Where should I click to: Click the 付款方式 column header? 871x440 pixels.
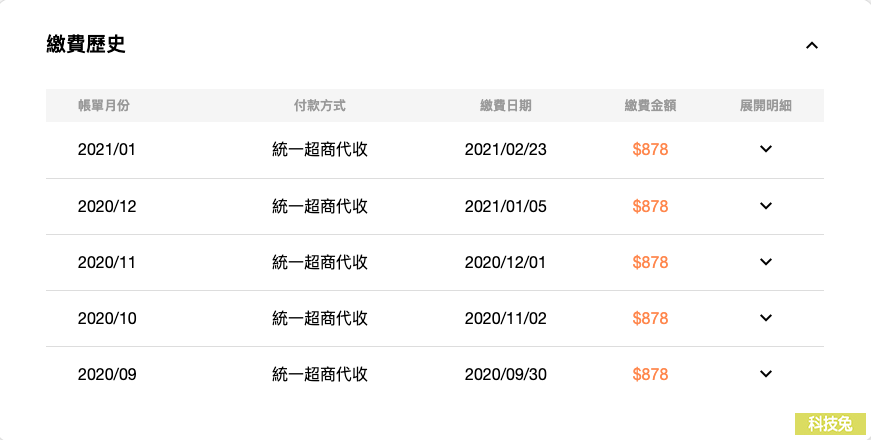pyautogui.click(x=319, y=106)
